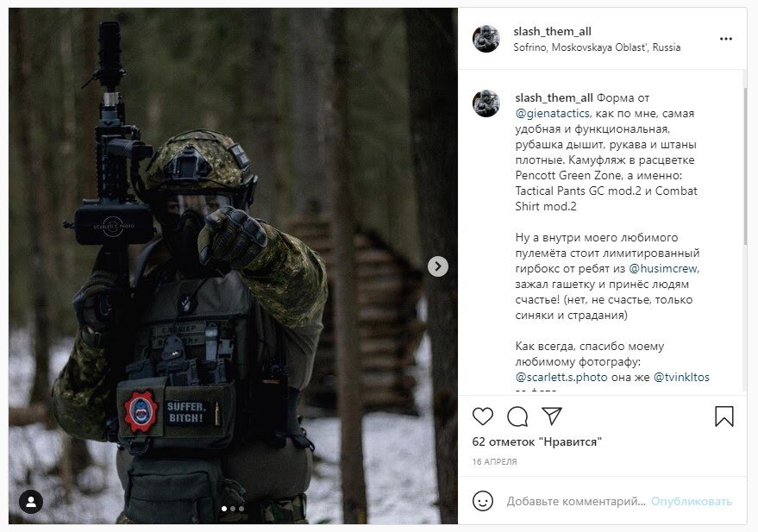Open @scarlett.s.photo mention link
758x532 pixels.
tap(561, 378)
